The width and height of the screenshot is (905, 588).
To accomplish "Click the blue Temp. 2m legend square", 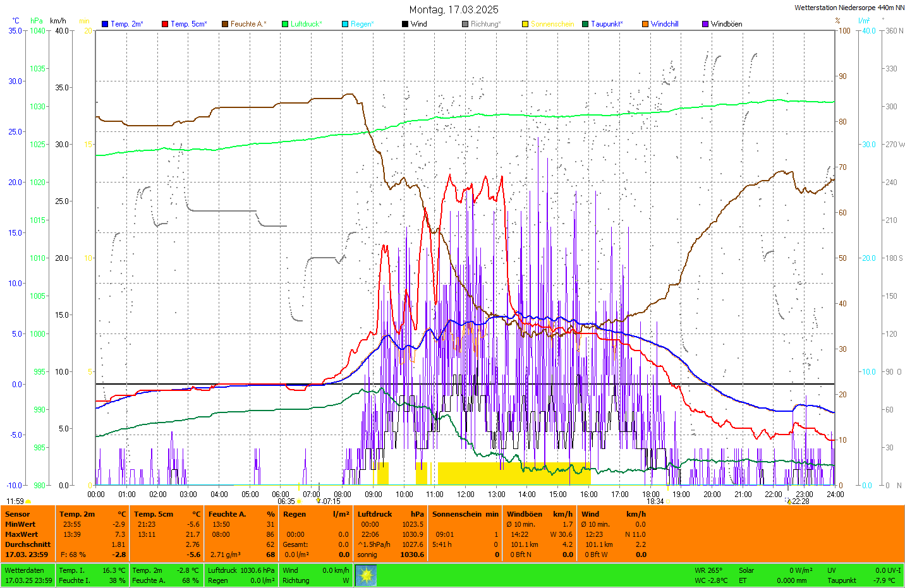I will pyautogui.click(x=105, y=24).
